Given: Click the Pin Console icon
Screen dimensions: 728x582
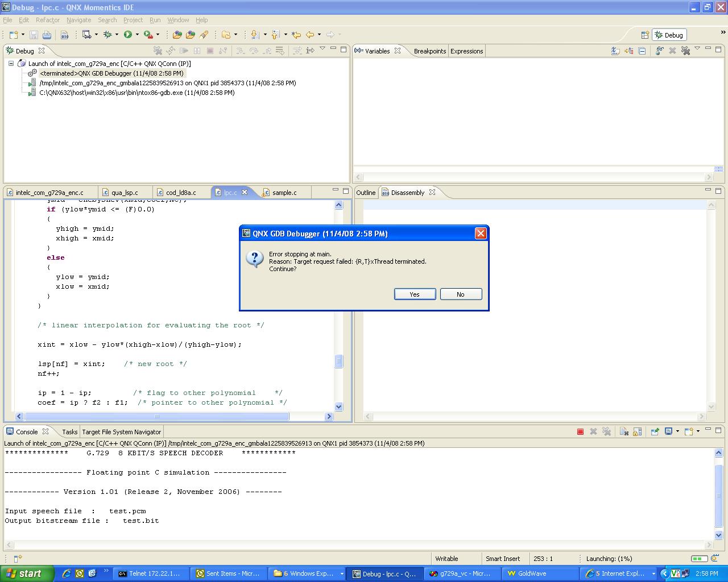Looking at the screenshot, I should pos(655,432).
